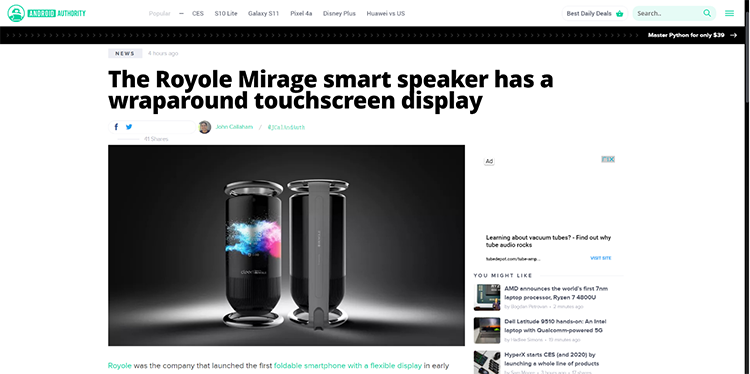Click the NEWS category tag
750x374 pixels.
[x=125, y=54]
